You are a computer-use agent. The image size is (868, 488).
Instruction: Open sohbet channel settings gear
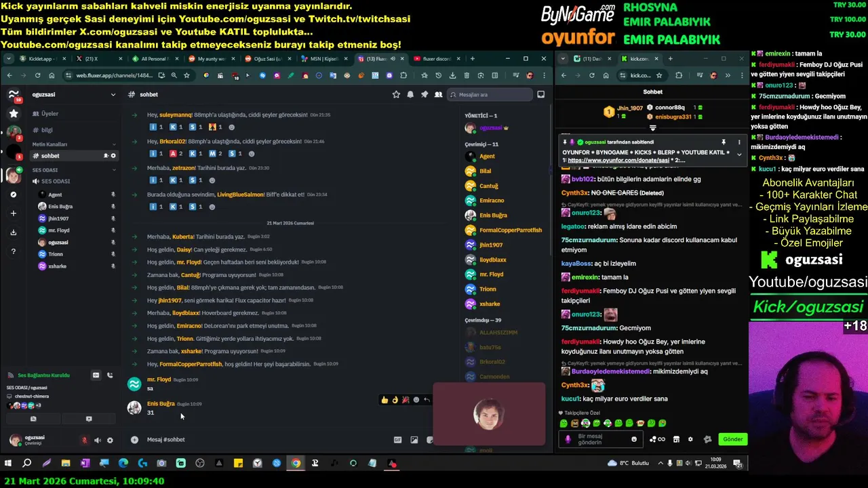tap(113, 156)
